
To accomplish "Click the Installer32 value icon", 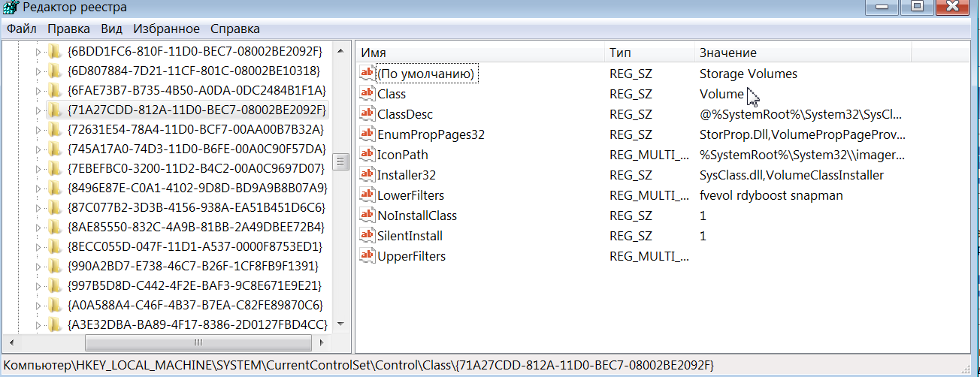I will coord(367,175).
